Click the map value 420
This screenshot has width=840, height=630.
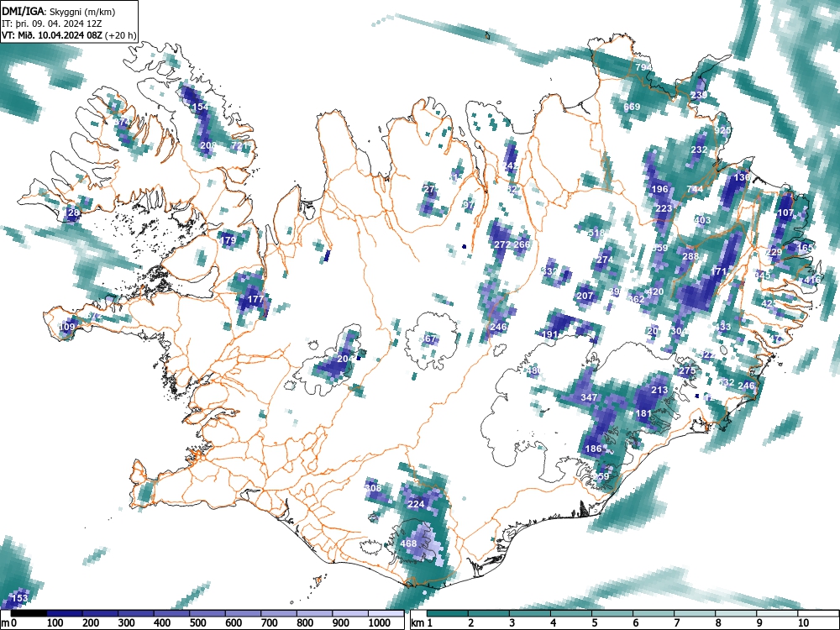coord(656,291)
